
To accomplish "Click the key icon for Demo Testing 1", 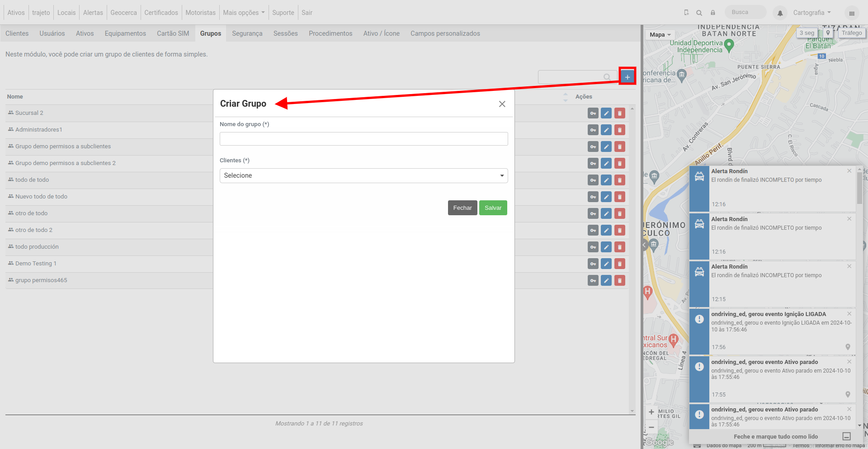I will 593,264.
